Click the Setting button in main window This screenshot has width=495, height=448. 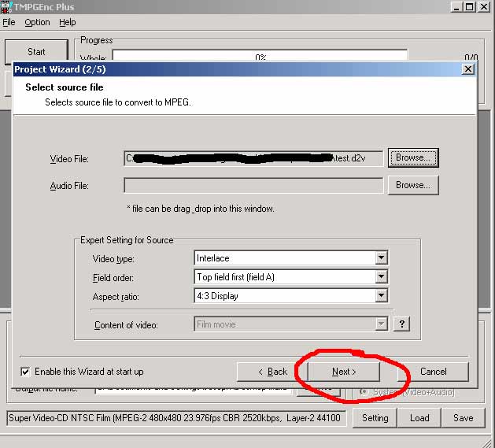375,418
